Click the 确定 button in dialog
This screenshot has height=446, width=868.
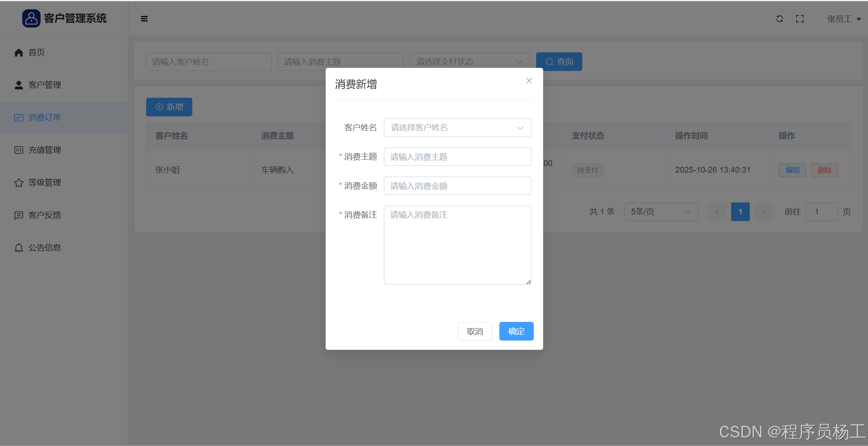pos(516,331)
